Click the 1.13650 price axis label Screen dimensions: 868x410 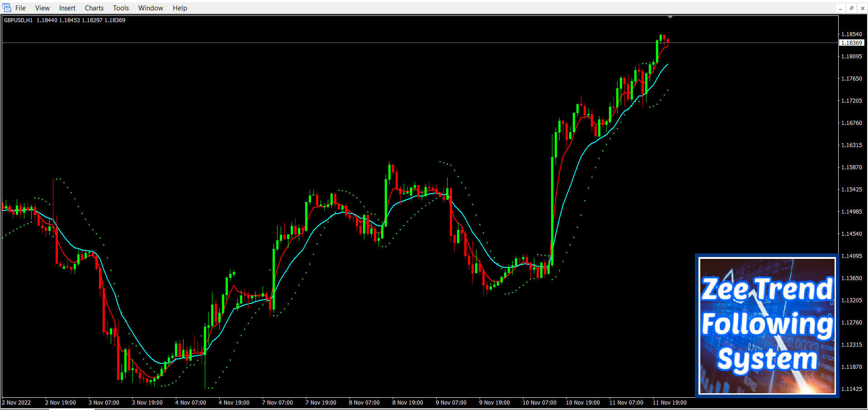(x=851, y=278)
